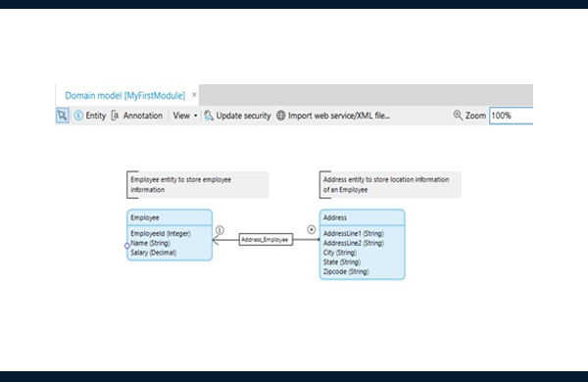Viewport: 588px width, 382px height.
Task: Click City (String) attribute
Action: point(340,253)
